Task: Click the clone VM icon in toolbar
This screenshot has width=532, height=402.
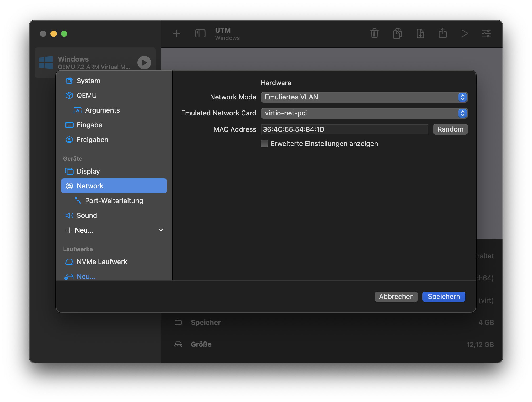Action: coord(397,33)
